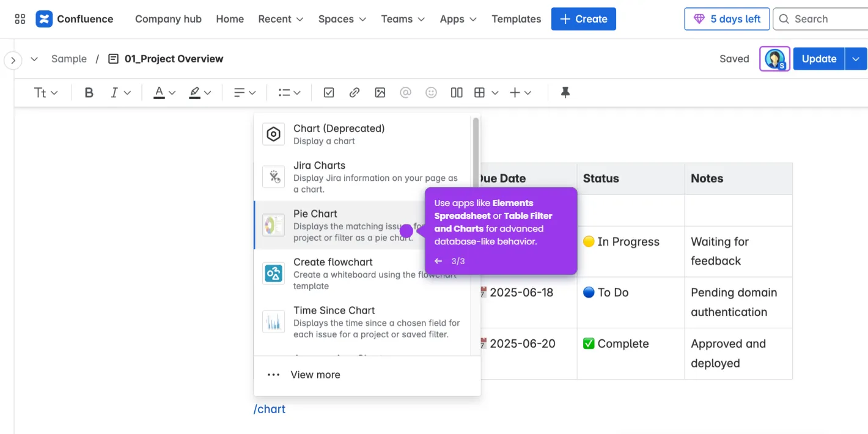This screenshot has height=434, width=868.
Task: Click the Create flowchart whiteboard icon
Action: tap(274, 273)
